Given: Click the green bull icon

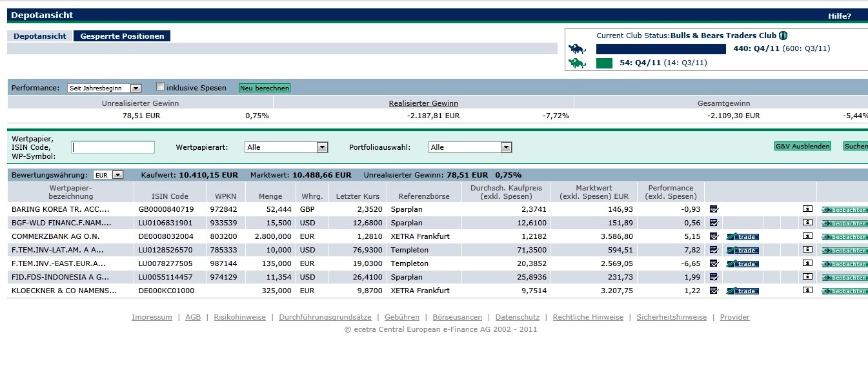Looking at the screenshot, I should pos(576,63).
